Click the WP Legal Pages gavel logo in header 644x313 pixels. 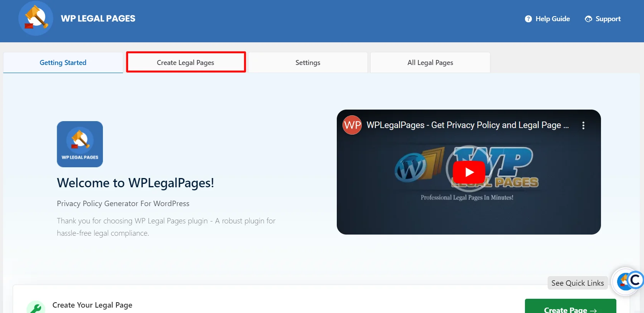tap(36, 18)
